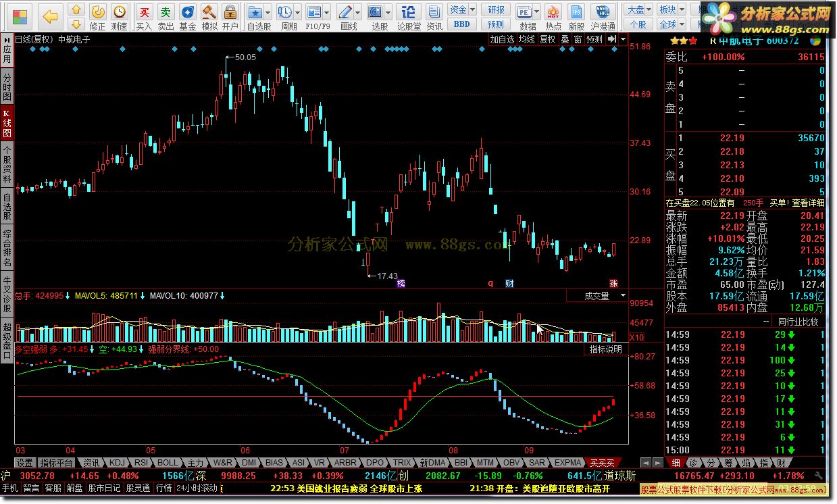The width and height of the screenshot is (837, 504).
Task: Toggle the 叠 overlay button
Action: 565,39
